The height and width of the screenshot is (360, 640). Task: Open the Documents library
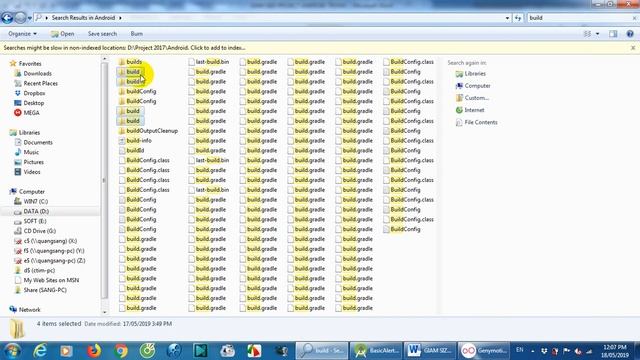tap(38, 142)
